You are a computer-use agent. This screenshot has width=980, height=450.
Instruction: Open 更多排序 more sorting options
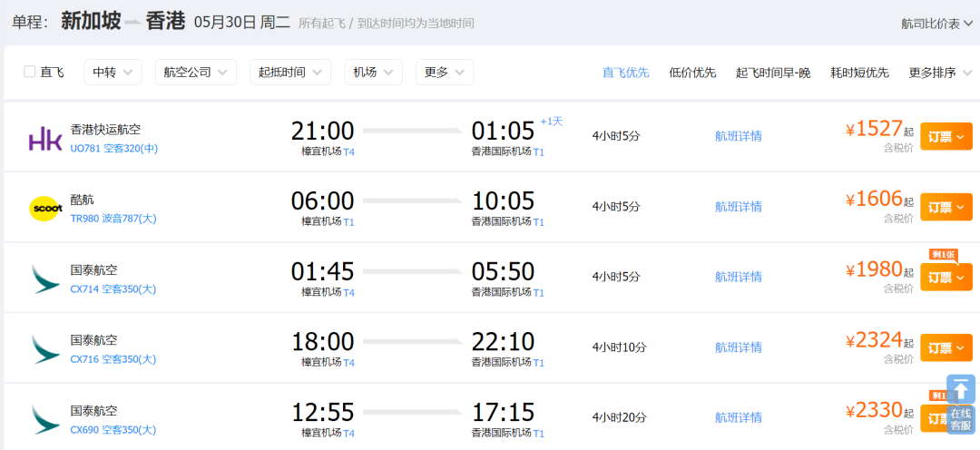(938, 73)
